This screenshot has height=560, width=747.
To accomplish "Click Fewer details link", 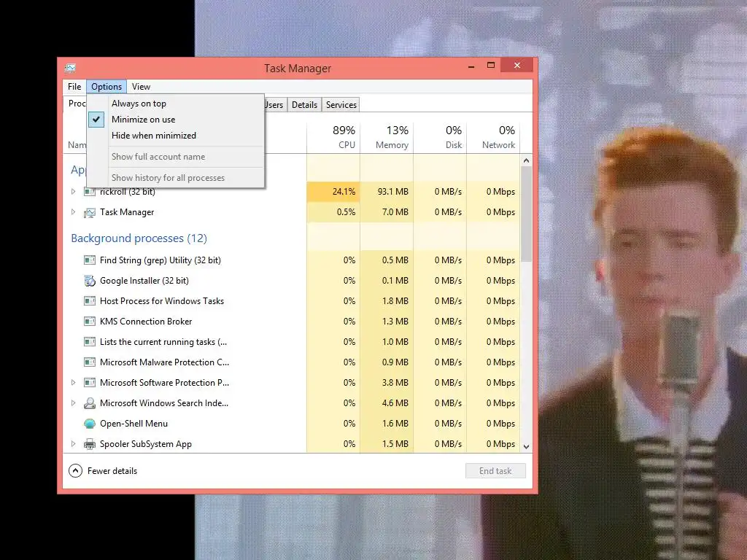I will coord(112,471).
